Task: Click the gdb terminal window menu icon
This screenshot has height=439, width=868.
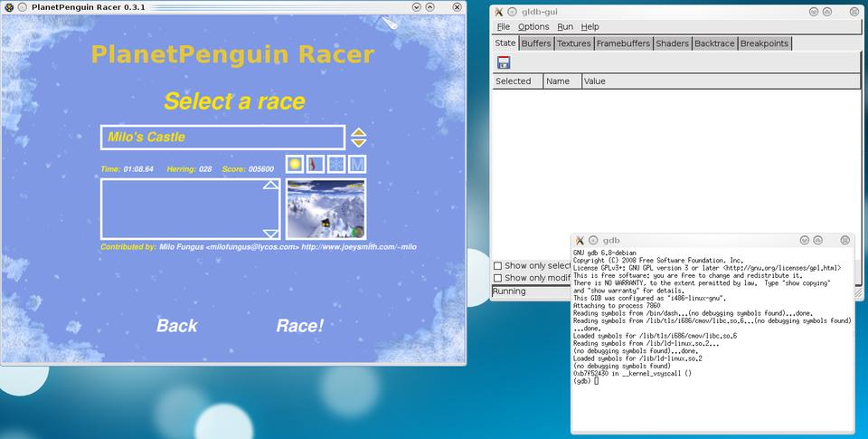Action: [578, 240]
